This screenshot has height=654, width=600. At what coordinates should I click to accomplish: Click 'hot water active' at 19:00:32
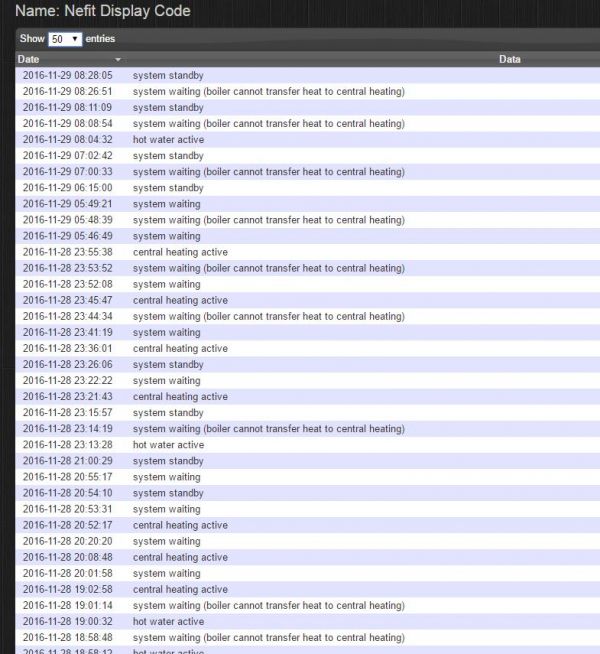168,621
